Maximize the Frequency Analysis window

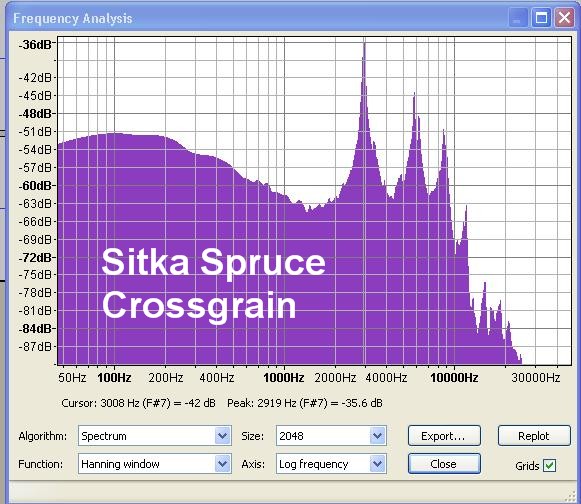(541, 18)
